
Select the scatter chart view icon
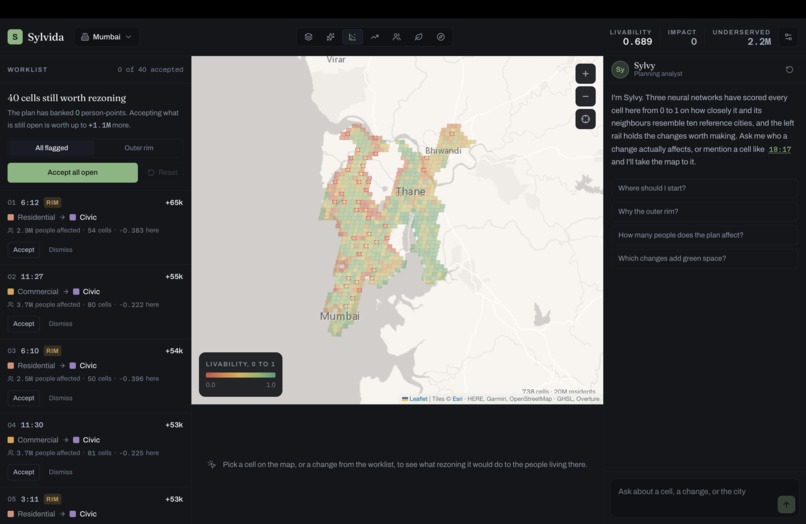tap(353, 37)
